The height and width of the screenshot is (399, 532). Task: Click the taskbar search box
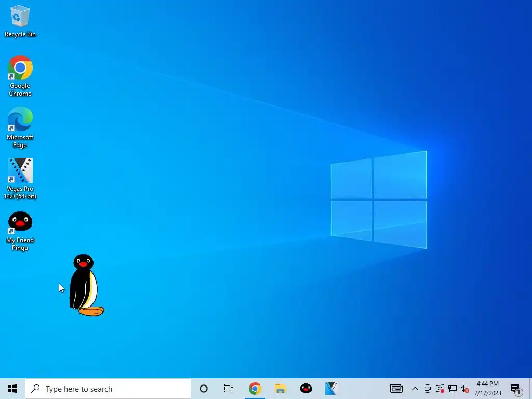coord(108,389)
